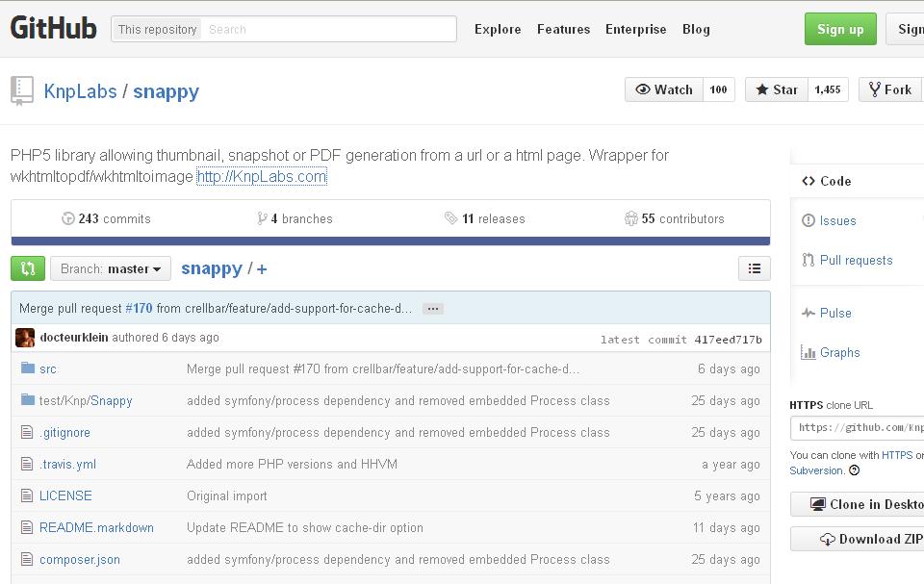Viewport: 924px width, 584px height.
Task: View the 11 releases
Action: pos(484,218)
